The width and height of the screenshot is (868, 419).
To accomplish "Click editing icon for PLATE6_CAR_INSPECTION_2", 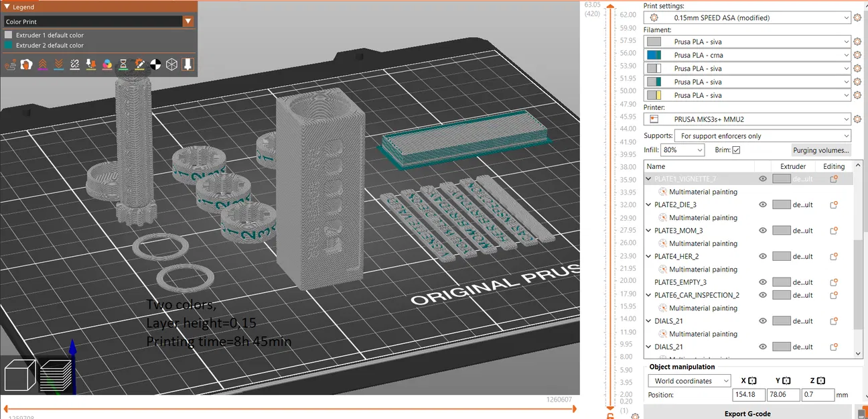I will 834,295.
